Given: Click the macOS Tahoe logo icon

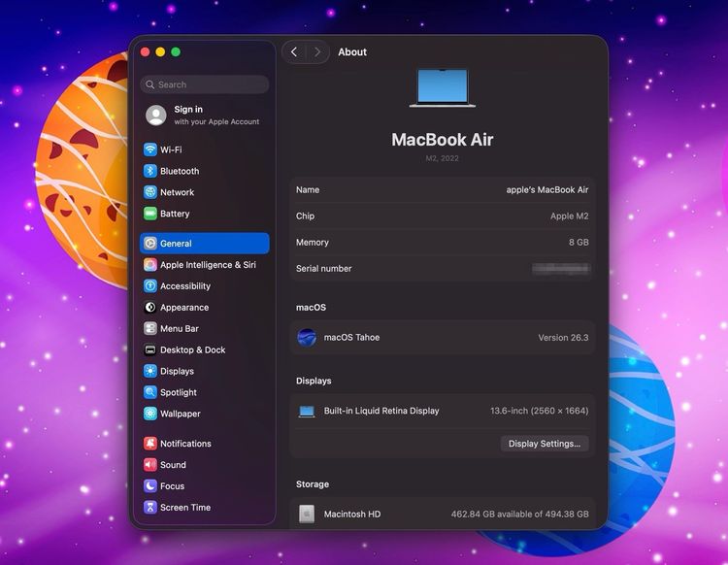Looking at the screenshot, I should point(307,338).
